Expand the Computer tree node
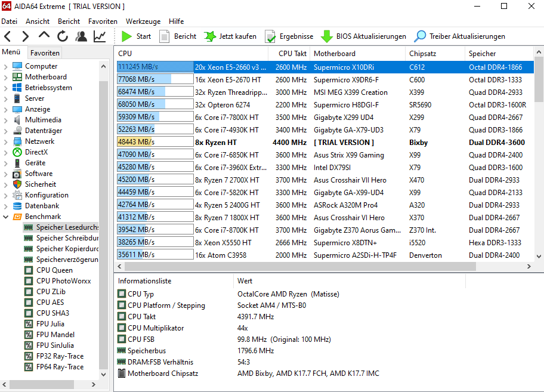 pos(5,66)
